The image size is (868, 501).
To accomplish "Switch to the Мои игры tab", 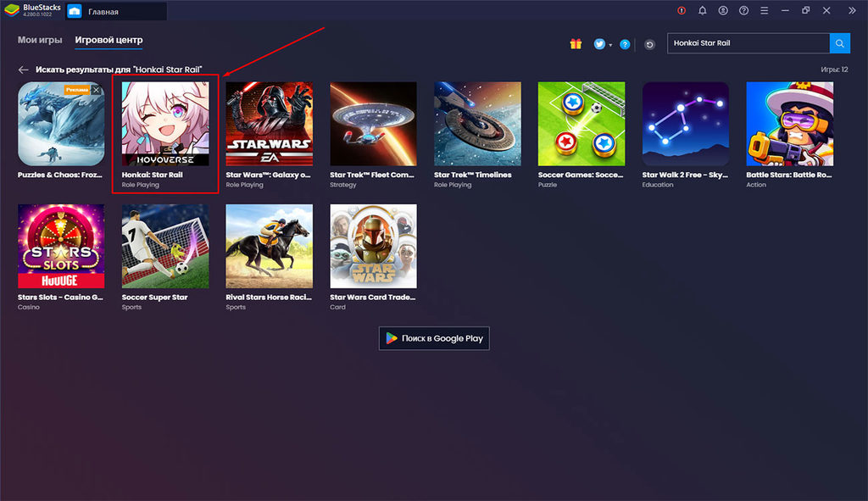I will (40, 40).
